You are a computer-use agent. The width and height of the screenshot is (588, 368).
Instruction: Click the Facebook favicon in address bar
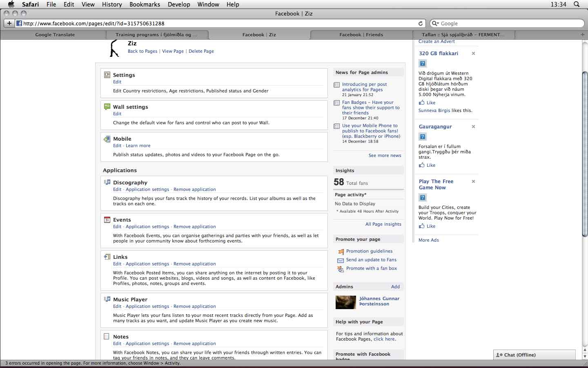(x=19, y=23)
